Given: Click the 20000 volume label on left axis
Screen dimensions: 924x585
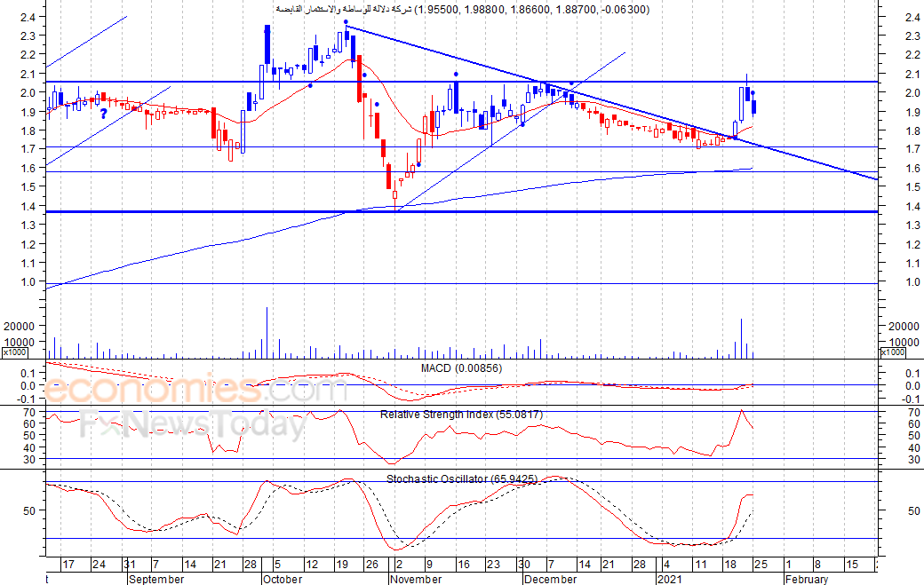Looking at the screenshot, I should coord(19,326).
